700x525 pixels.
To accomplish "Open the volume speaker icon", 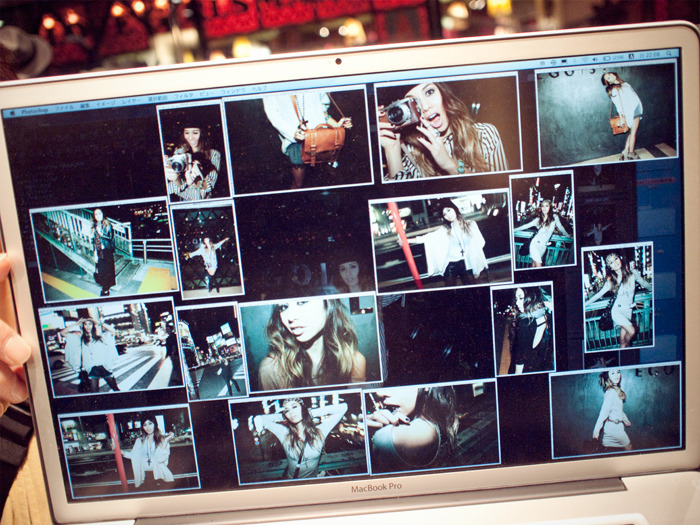I will (x=595, y=59).
